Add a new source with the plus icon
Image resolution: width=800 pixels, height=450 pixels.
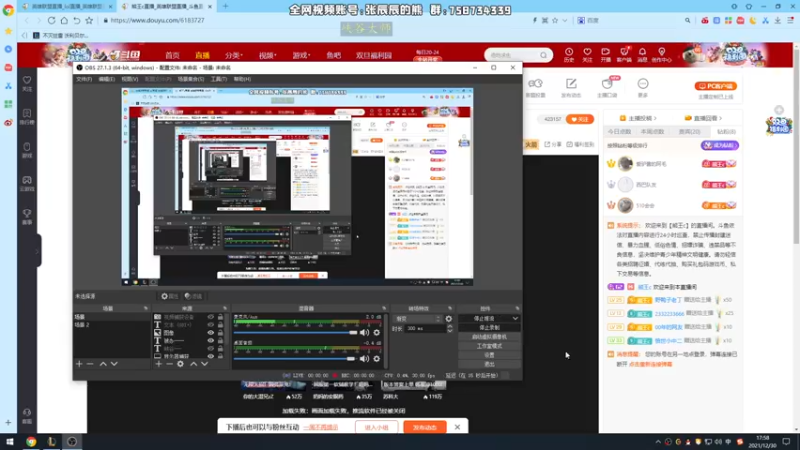click(x=159, y=364)
